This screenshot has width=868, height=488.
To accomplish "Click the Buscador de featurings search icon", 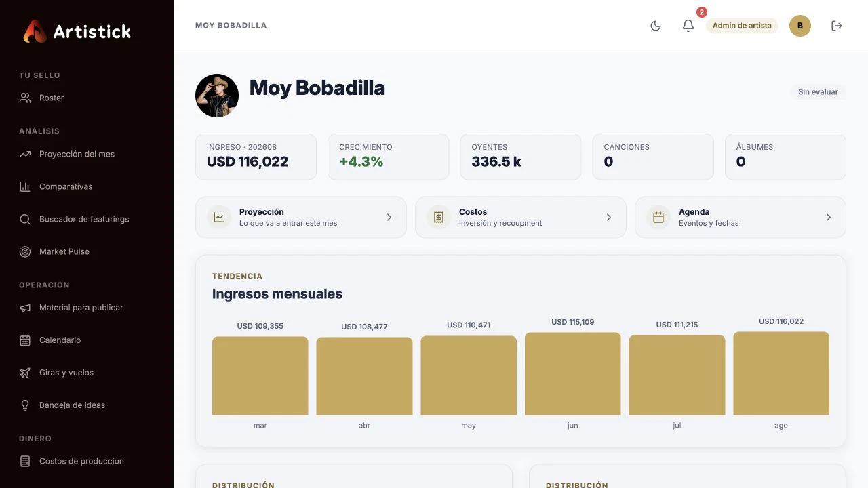I will click(25, 219).
